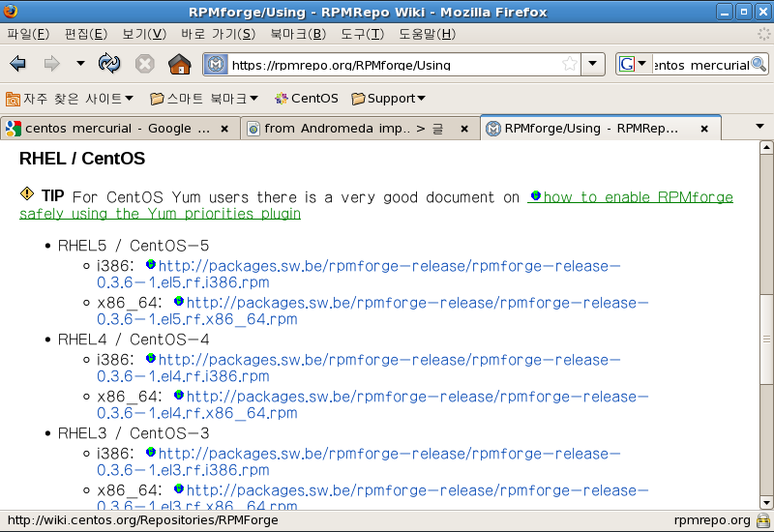Click the search magnifier icon
This screenshot has width=774, height=532.
pyautogui.click(x=759, y=64)
